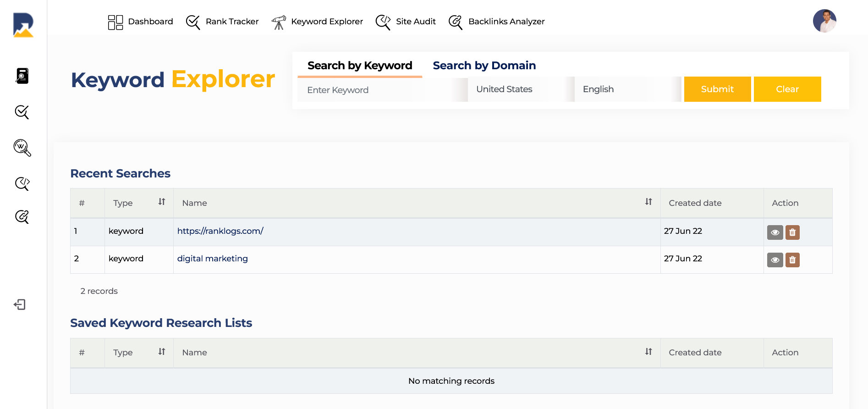868x409 pixels.
Task: Open the digital marketing search link
Action: click(x=213, y=259)
